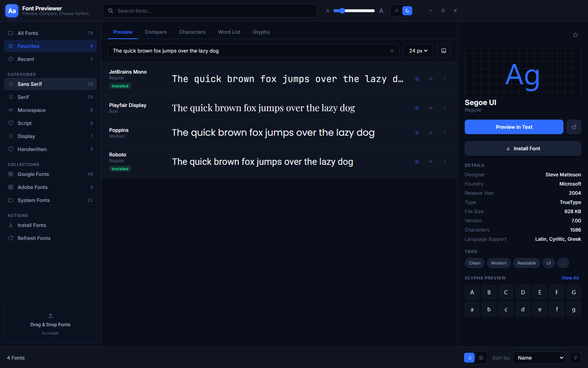Click Refresh Fonts in the sidebar
The height and width of the screenshot is (368, 588).
click(x=50, y=238)
